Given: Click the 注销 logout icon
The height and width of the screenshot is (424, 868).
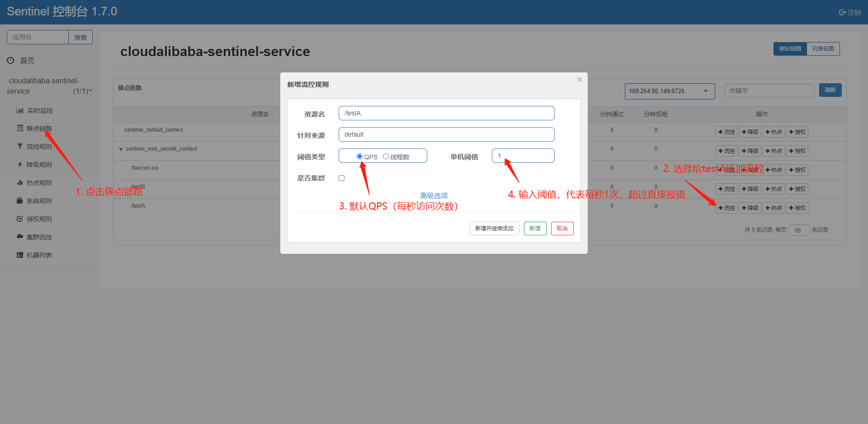Looking at the screenshot, I should (x=842, y=13).
